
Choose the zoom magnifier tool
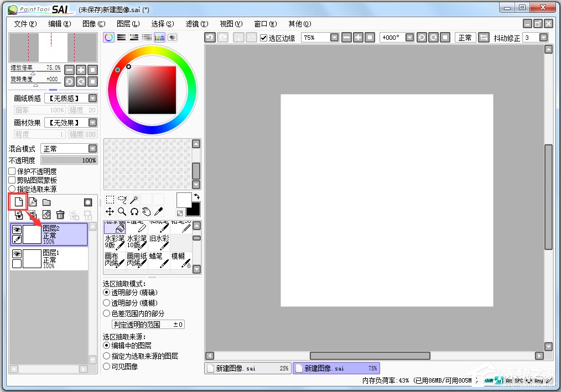122,212
